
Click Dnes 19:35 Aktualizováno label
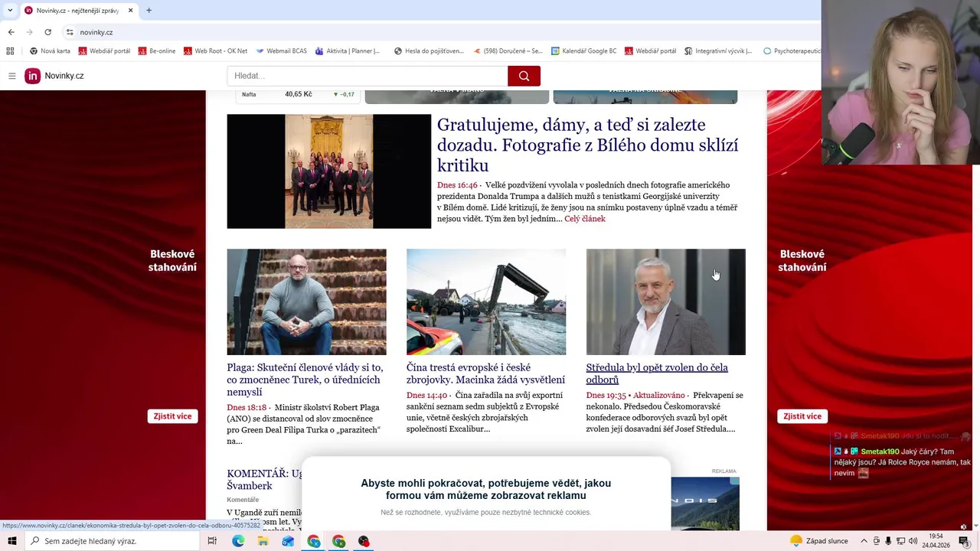(x=635, y=396)
